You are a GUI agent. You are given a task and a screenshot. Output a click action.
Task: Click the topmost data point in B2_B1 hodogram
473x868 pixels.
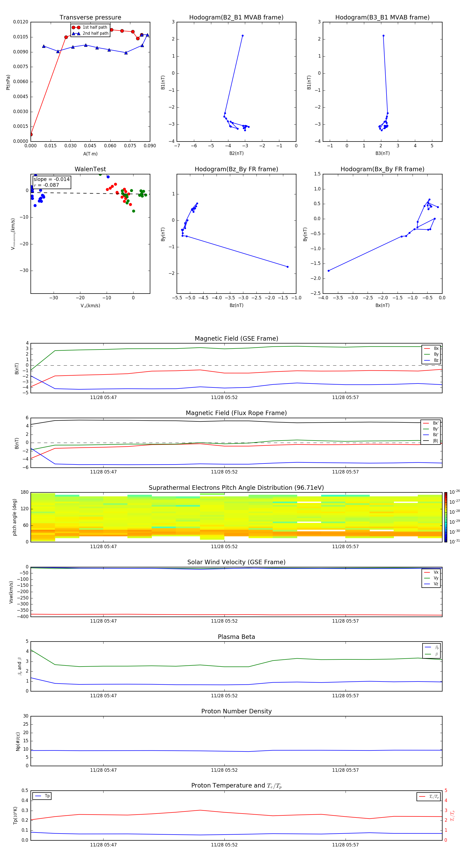[x=242, y=36]
